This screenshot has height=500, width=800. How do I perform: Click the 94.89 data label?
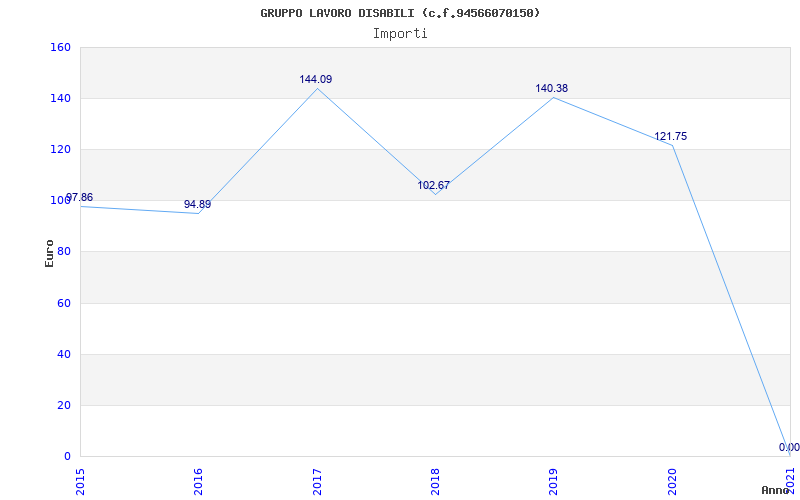197,205
